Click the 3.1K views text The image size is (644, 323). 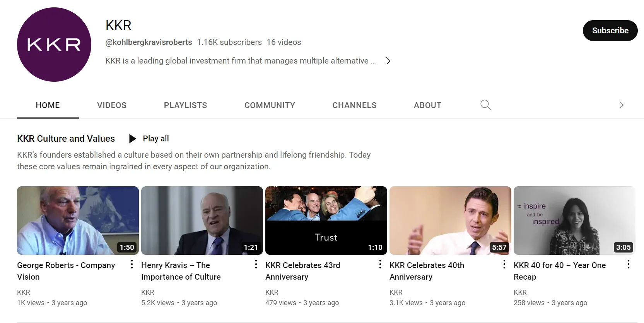(x=406, y=303)
